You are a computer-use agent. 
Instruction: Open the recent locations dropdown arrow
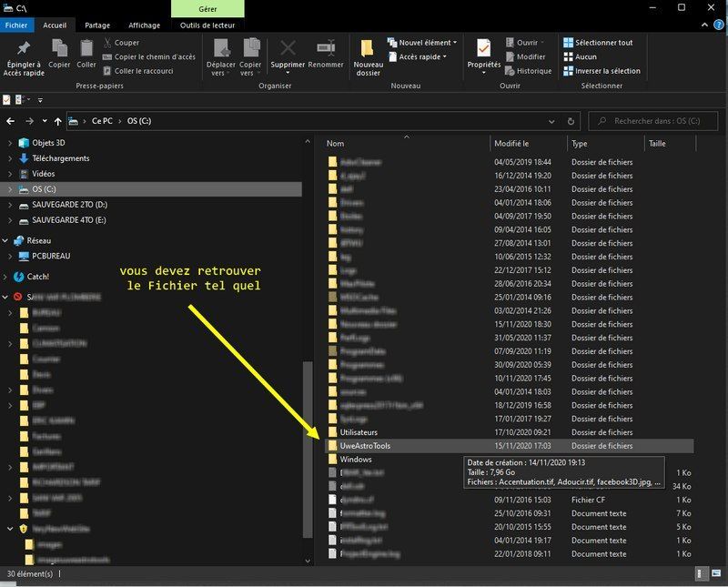click(45, 121)
